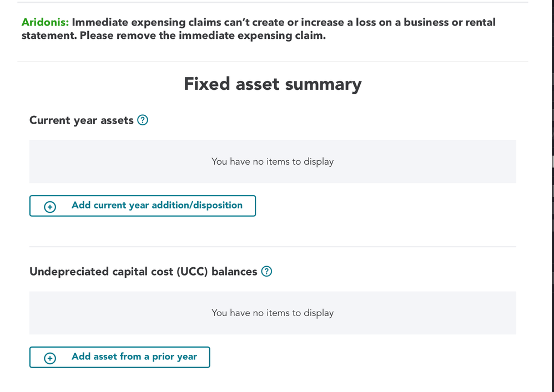This screenshot has height=392, width=554.
Task: Select the empty UCC balances list
Action: pyautogui.click(x=273, y=313)
